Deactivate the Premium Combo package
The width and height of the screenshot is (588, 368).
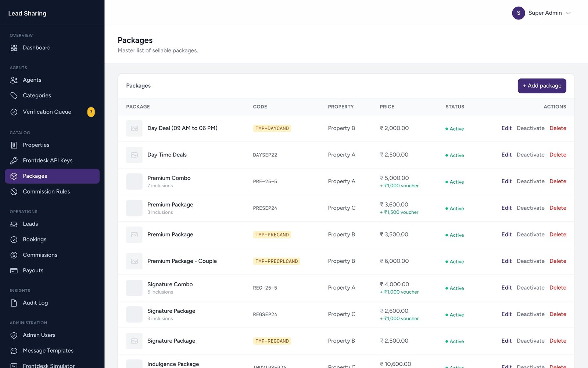pyautogui.click(x=530, y=181)
